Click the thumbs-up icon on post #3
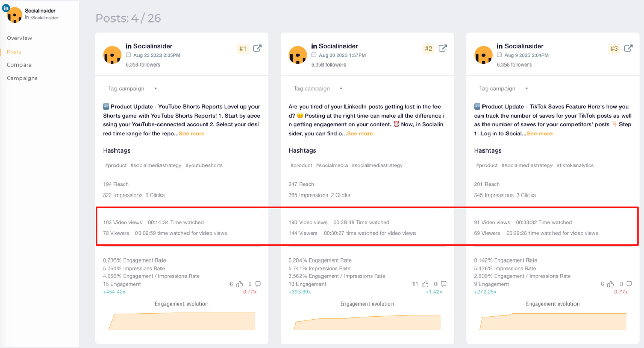 pos(610,284)
